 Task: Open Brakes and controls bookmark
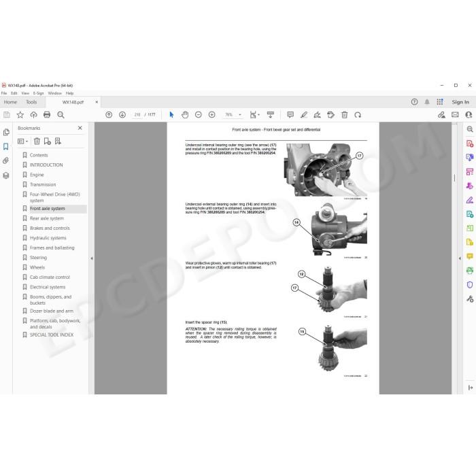pyautogui.click(x=50, y=228)
